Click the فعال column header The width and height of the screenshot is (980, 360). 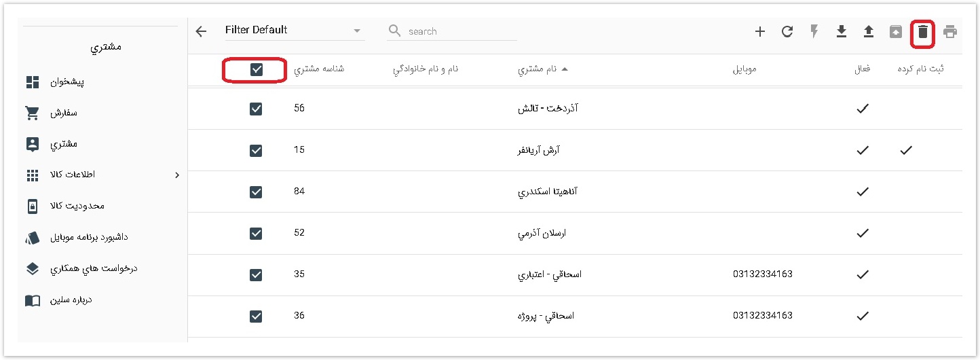863,69
